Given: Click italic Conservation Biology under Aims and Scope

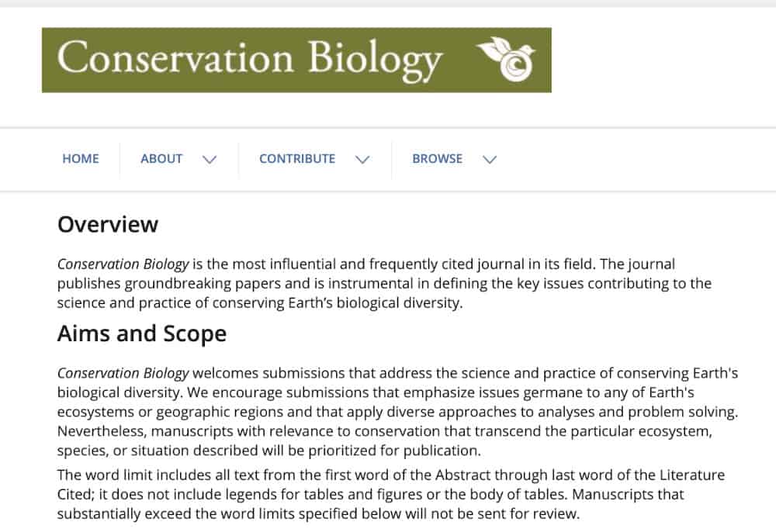Looking at the screenshot, I should pyautogui.click(x=123, y=373).
